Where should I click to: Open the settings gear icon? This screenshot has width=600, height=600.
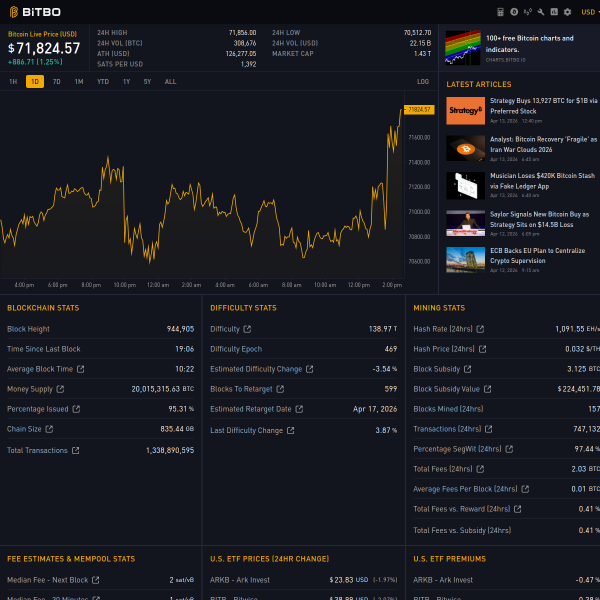pyautogui.click(x=567, y=12)
